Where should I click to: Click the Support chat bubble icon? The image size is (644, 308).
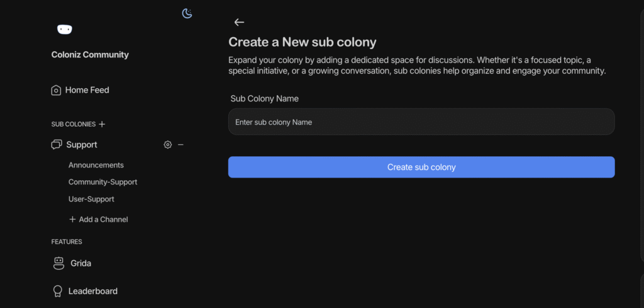pos(56,145)
